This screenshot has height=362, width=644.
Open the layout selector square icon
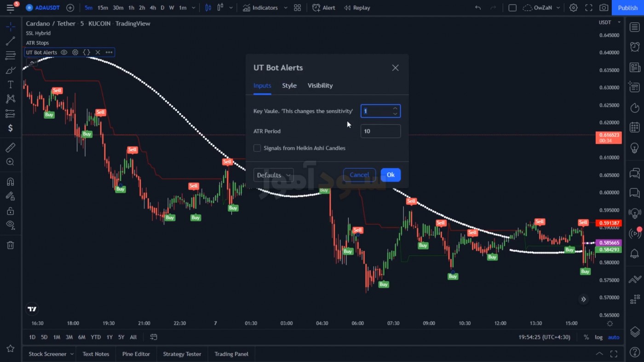click(x=512, y=8)
